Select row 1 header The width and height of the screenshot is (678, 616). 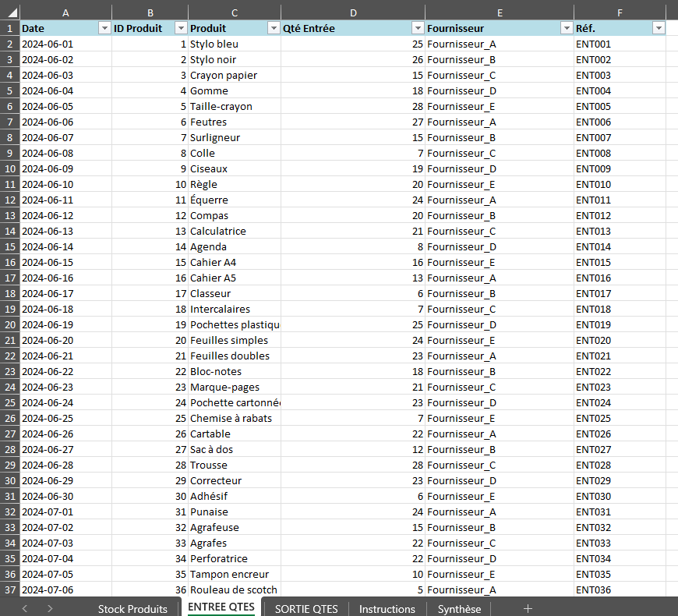pos(9,29)
